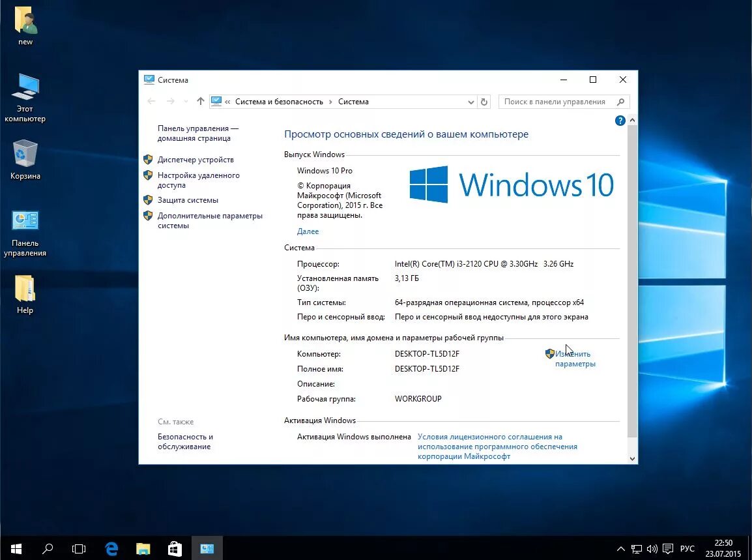Minimize the Система window
The image size is (752, 560).
pos(564,80)
